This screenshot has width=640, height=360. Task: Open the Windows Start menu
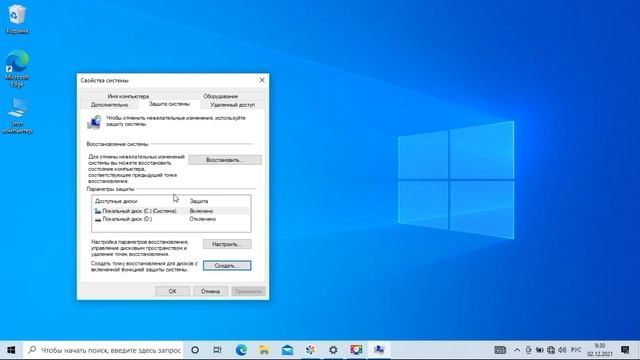coord(11,350)
